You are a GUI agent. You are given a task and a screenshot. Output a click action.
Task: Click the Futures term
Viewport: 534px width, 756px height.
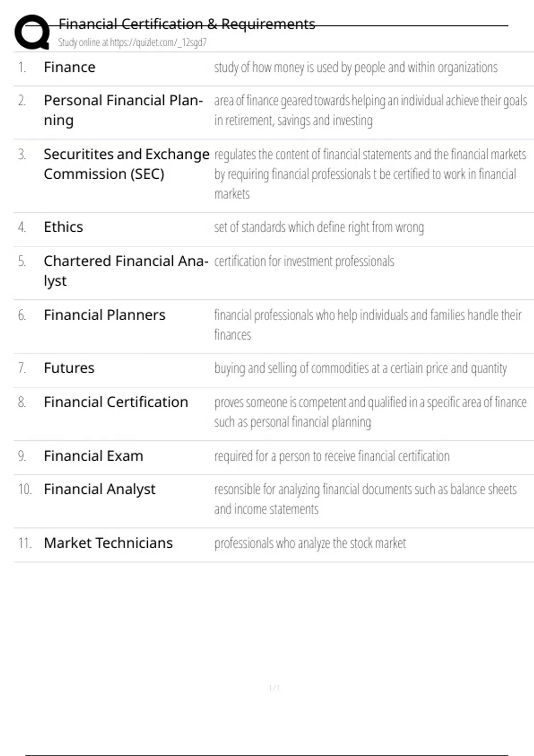[69, 368]
